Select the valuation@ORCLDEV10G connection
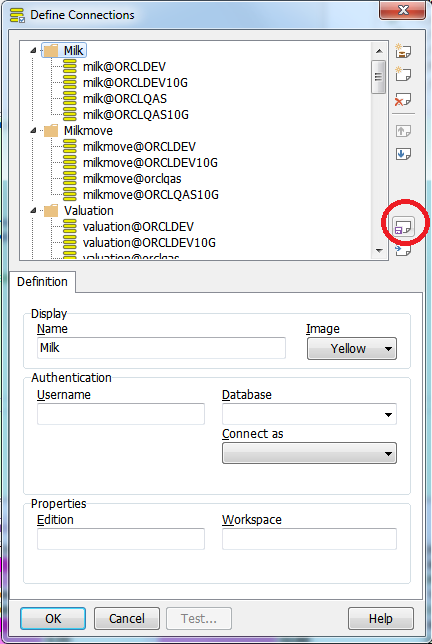This screenshot has height=644, width=432. (149, 243)
